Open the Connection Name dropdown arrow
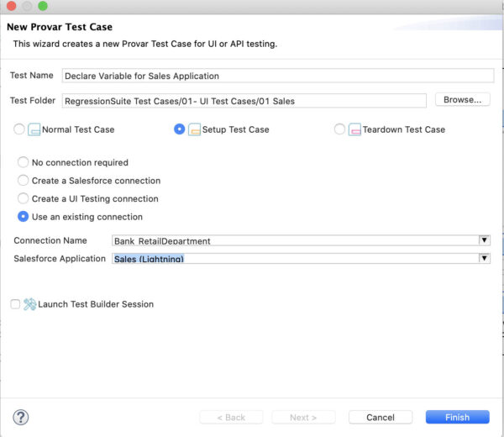The height and width of the screenshot is (437, 504). point(484,240)
